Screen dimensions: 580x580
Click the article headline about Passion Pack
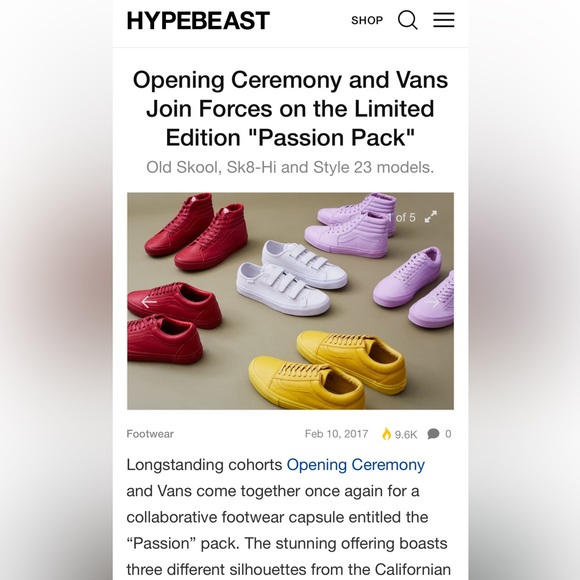coord(290,108)
